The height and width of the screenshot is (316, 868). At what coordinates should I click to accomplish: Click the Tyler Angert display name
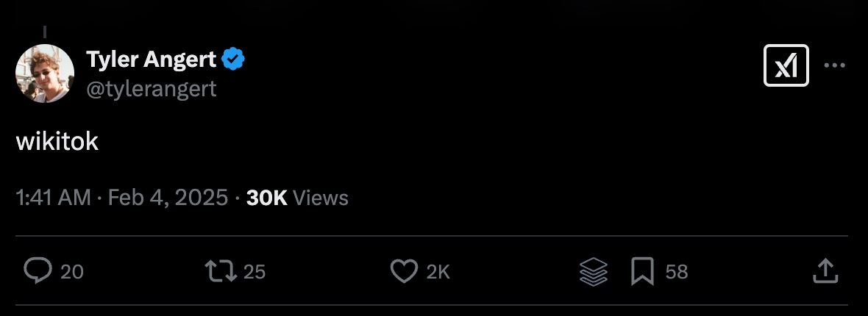152,60
